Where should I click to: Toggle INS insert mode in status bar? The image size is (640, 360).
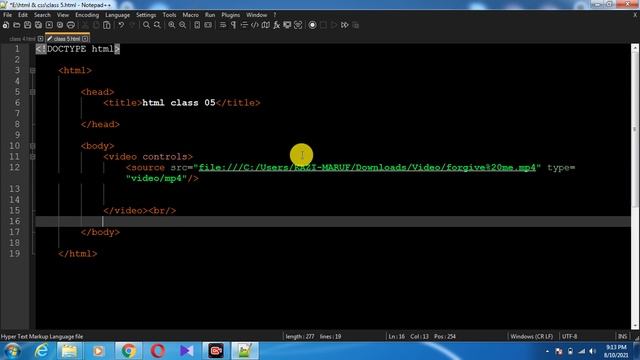click(622, 336)
